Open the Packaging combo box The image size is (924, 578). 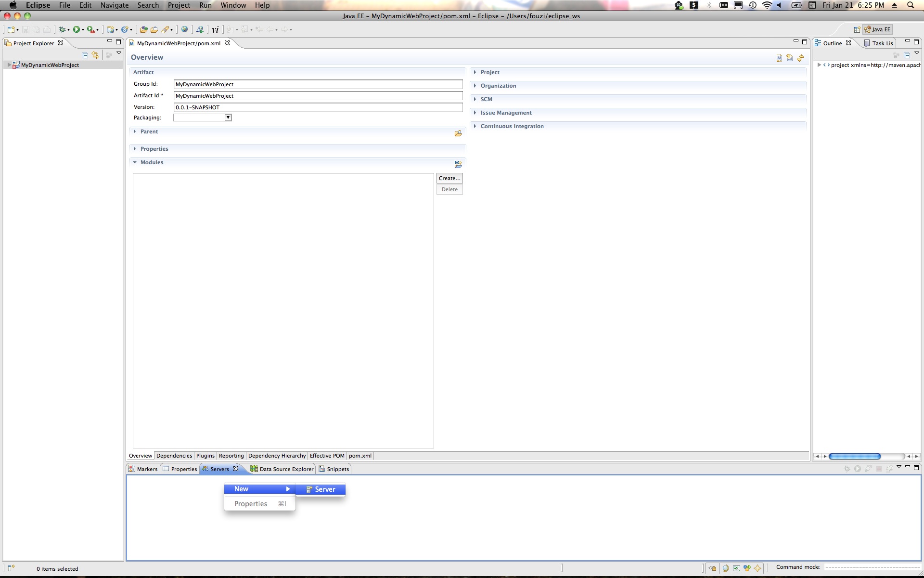click(203, 118)
